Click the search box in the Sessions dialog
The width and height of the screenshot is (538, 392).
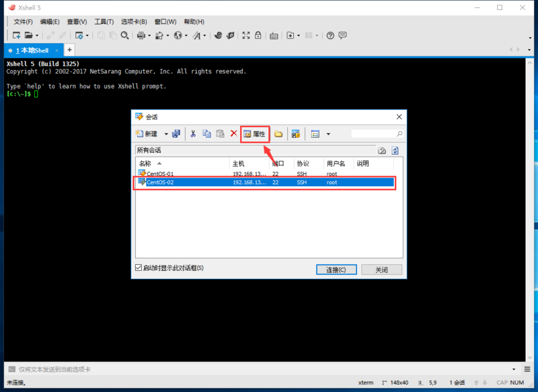pyautogui.click(x=377, y=134)
